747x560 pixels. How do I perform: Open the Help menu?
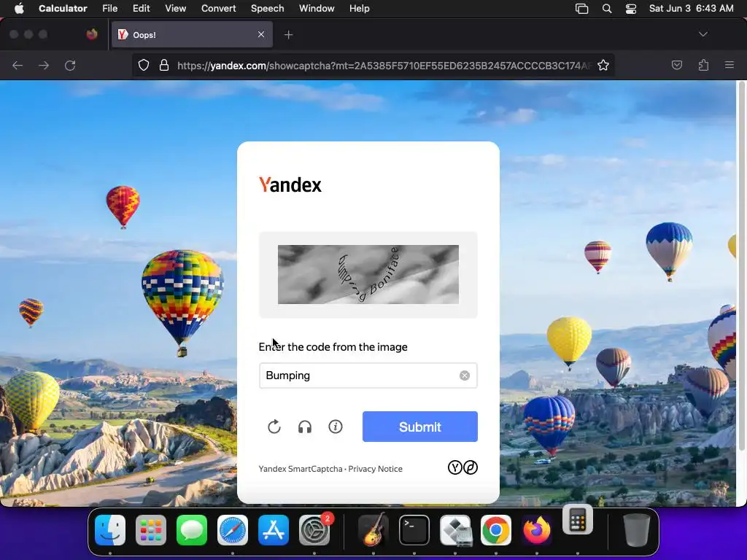[359, 9]
